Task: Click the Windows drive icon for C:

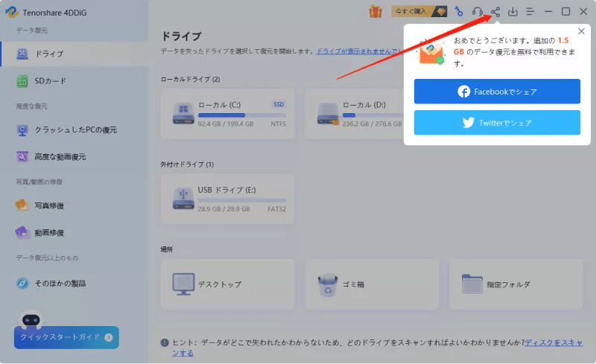Action: [x=183, y=114]
